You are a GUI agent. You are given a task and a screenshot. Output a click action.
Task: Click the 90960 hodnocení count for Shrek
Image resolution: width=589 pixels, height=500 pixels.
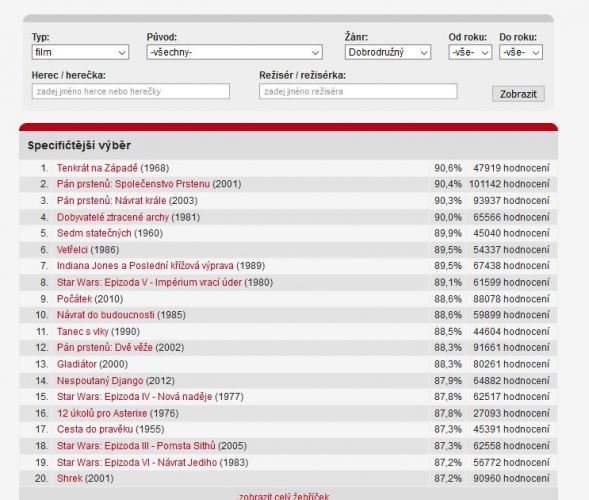[511, 479]
